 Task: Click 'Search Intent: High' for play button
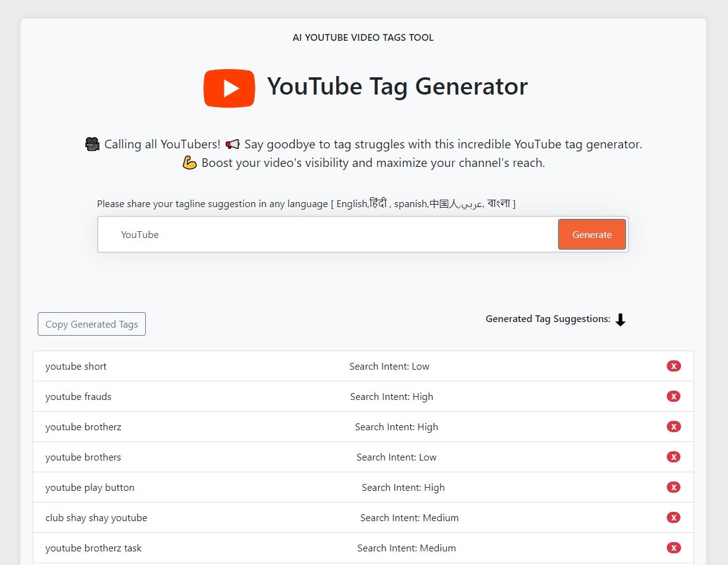[x=403, y=488]
